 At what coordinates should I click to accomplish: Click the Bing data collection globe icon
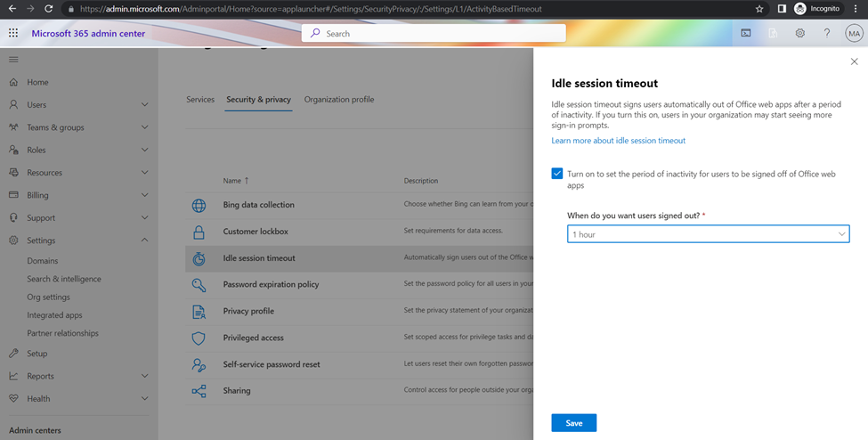pos(199,206)
